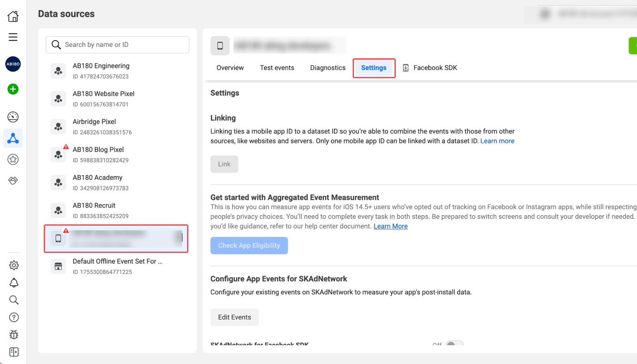The height and width of the screenshot is (364, 637).
Task: Click the AB180 business account avatar
Action: point(13,64)
